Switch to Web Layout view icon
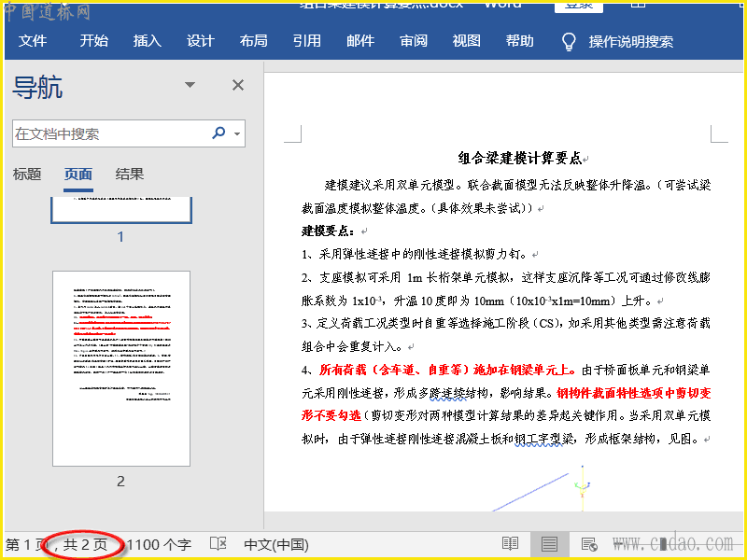 coord(589,544)
